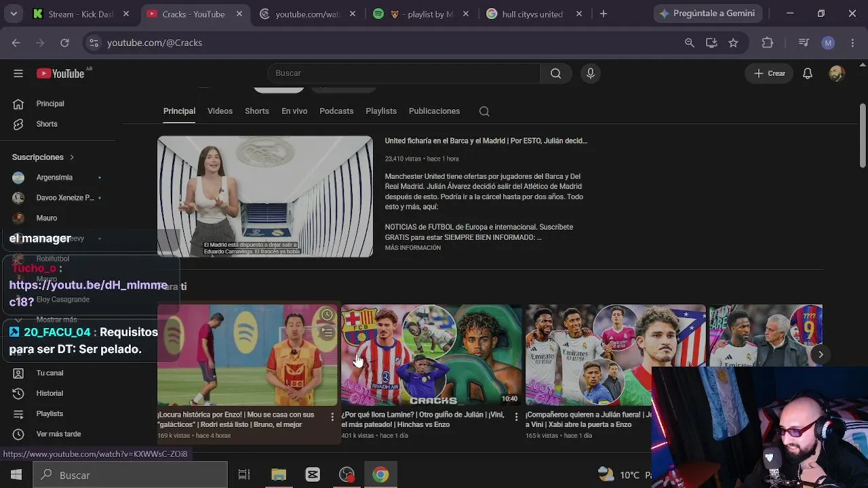Image resolution: width=868 pixels, height=488 pixels.
Task: Switch to the hull city vs united tab
Action: click(533, 14)
